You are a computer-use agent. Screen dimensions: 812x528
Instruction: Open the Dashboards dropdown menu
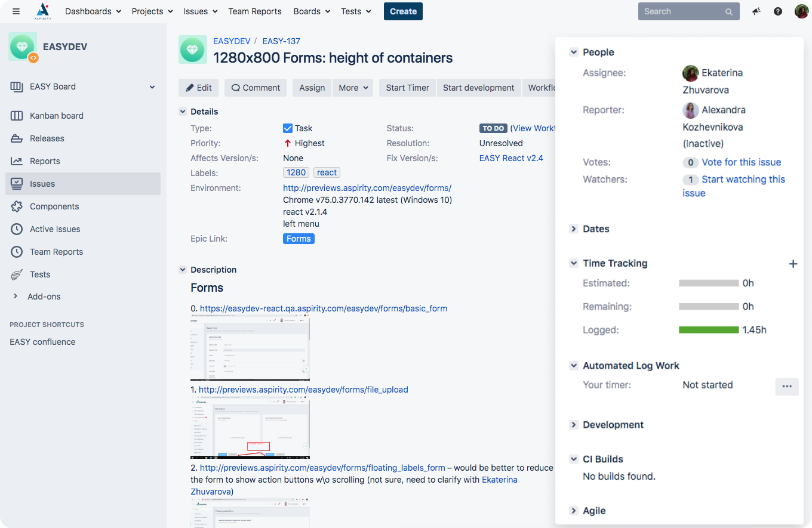tap(93, 11)
